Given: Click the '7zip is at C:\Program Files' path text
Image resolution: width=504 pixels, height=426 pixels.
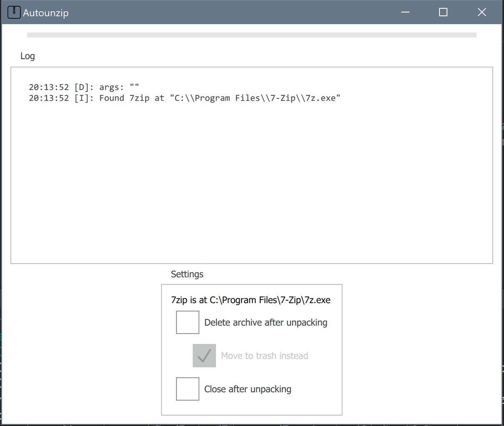Looking at the screenshot, I should [251, 300].
